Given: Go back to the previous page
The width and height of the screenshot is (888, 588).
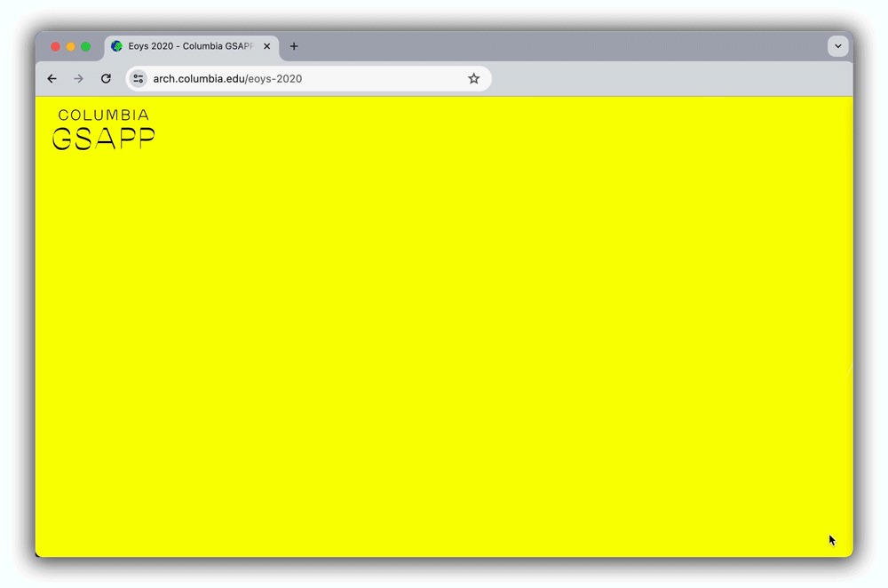Looking at the screenshot, I should click(x=52, y=79).
